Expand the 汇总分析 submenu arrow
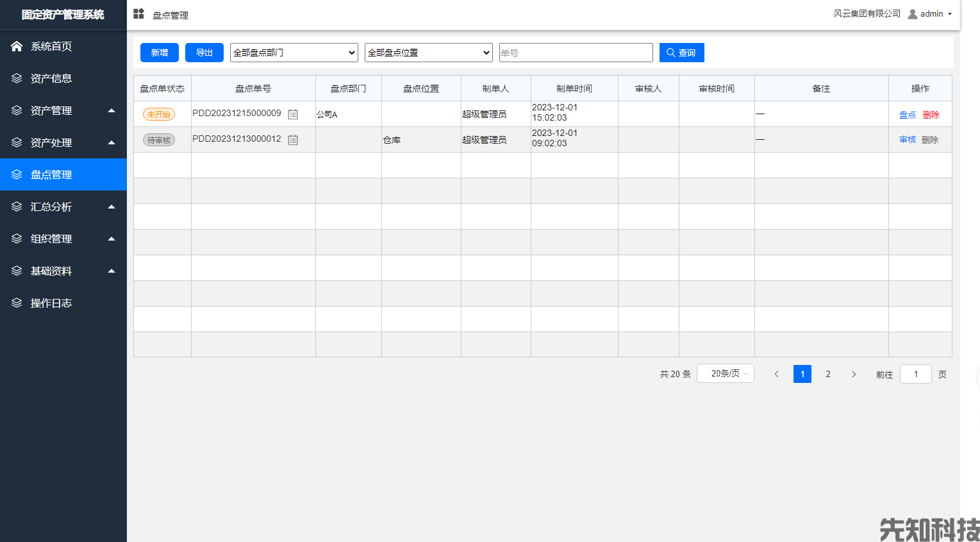Screen dimensions: 980x542 pos(112,207)
